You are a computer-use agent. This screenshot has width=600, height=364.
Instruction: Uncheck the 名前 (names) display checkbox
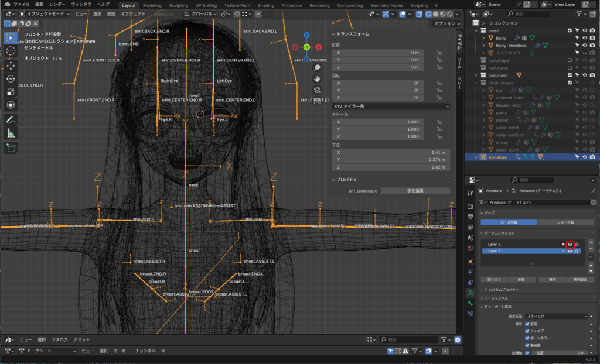click(x=527, y=324)
